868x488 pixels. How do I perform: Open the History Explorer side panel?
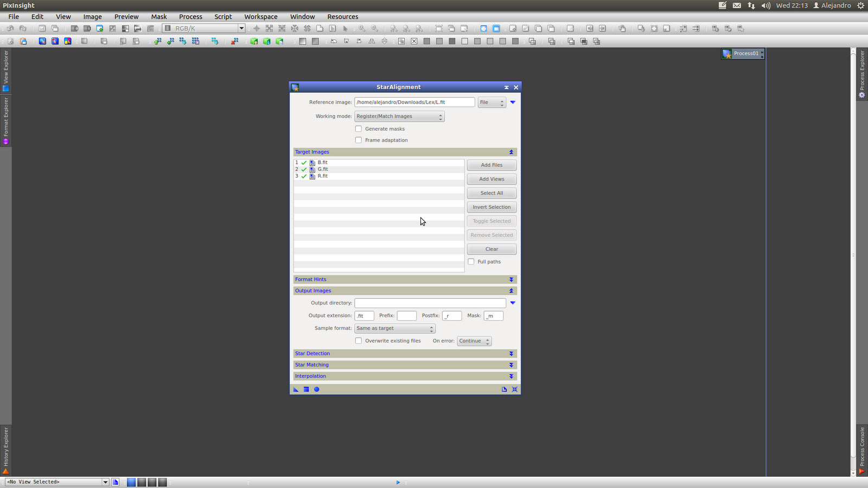[x=6, y=450]
